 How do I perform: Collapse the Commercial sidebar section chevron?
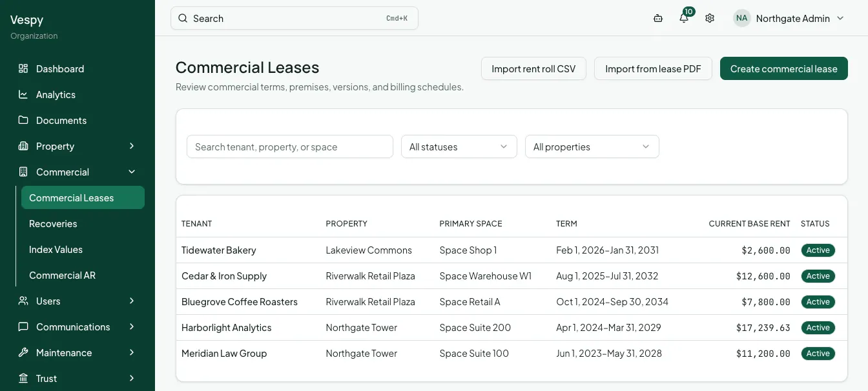[132, 172]
